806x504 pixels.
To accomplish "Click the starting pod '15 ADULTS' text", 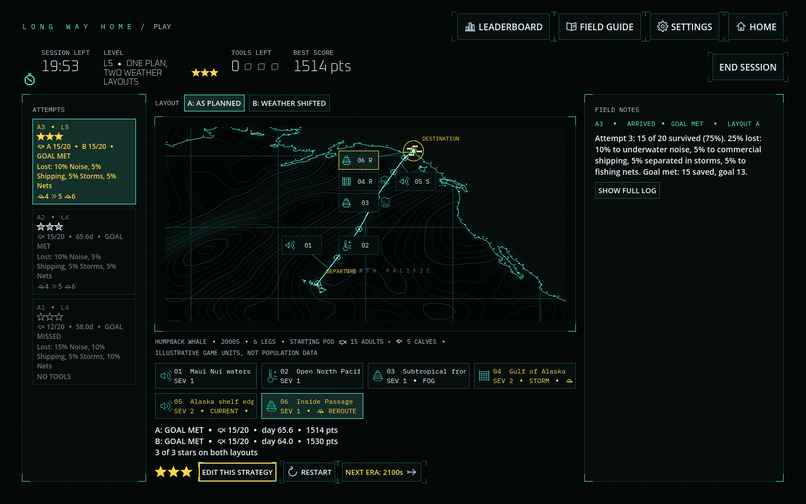I will (x=367, y=341).
